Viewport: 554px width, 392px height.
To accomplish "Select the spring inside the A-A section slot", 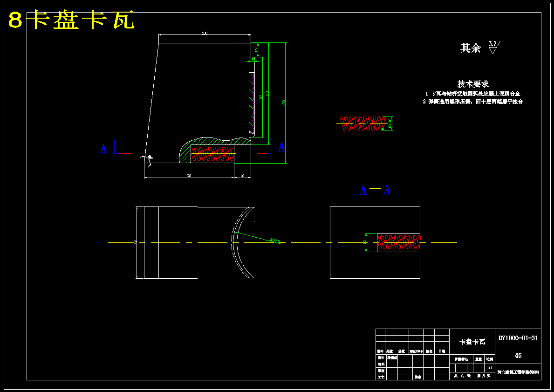I will click(x=399, y=242).
